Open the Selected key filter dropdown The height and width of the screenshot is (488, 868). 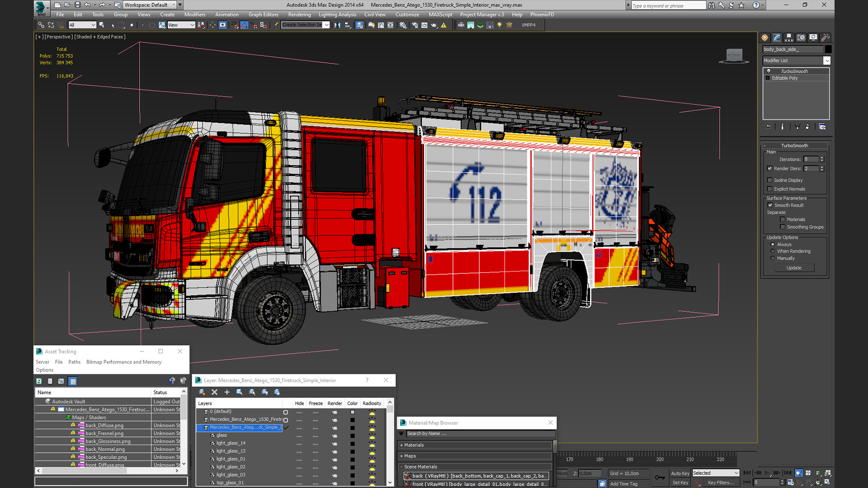[x=716, y=473]
